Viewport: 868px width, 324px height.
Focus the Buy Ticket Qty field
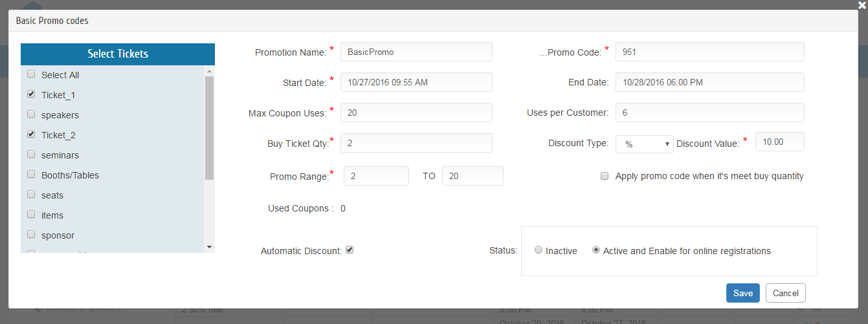(x=416, y=143)
